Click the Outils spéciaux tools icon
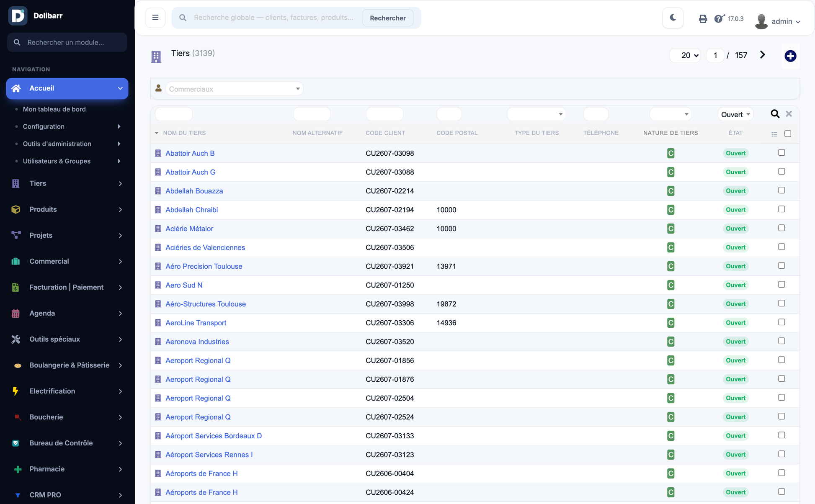This screenshot has height=504, width=815. (16, 339)
